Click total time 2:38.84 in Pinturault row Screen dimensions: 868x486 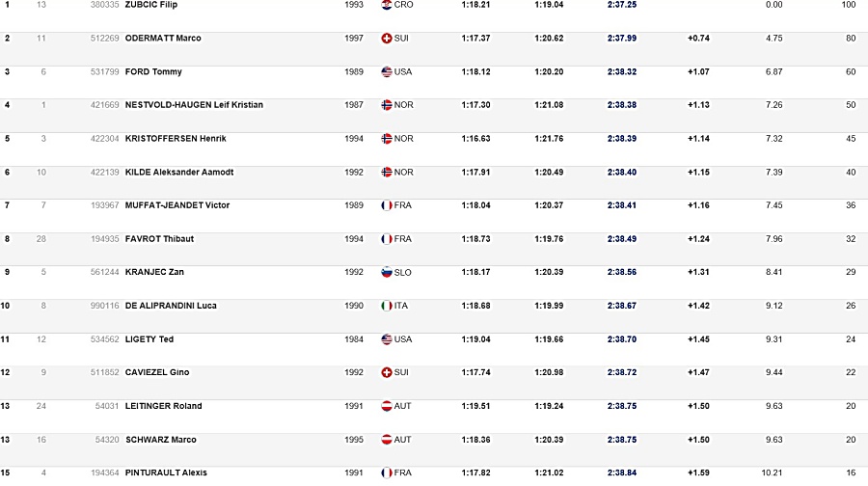pyautogui.click(x=622, y=472)
